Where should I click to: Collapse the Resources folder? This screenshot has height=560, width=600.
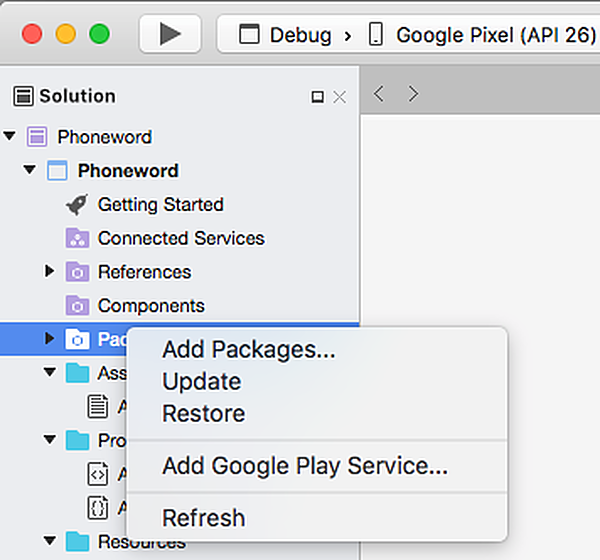pos(50,541)
